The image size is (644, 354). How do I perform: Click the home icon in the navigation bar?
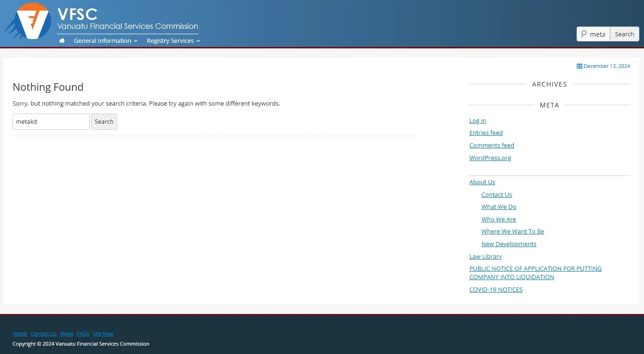[x=61, y=40]
